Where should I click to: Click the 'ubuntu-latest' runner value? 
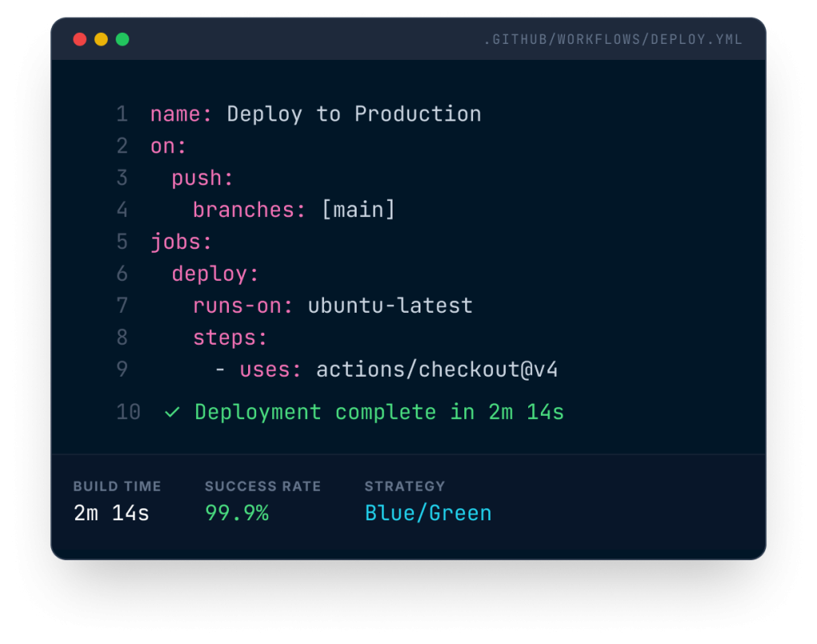390,306
